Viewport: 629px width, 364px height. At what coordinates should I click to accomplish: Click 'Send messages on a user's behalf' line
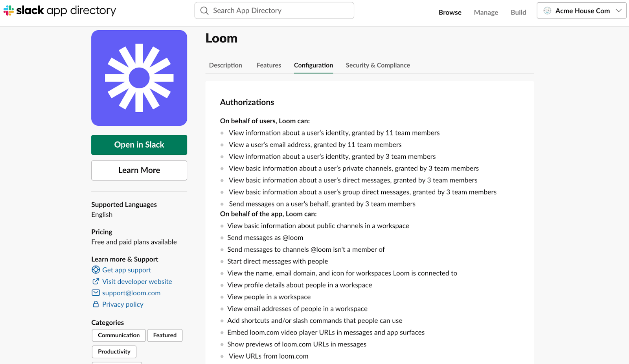tap(322, 204)
